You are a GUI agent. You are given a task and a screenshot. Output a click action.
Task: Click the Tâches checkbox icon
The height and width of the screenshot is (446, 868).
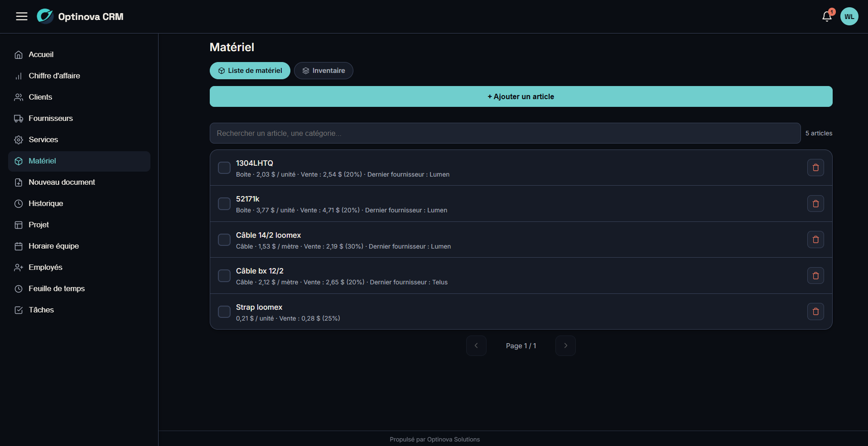19,310
